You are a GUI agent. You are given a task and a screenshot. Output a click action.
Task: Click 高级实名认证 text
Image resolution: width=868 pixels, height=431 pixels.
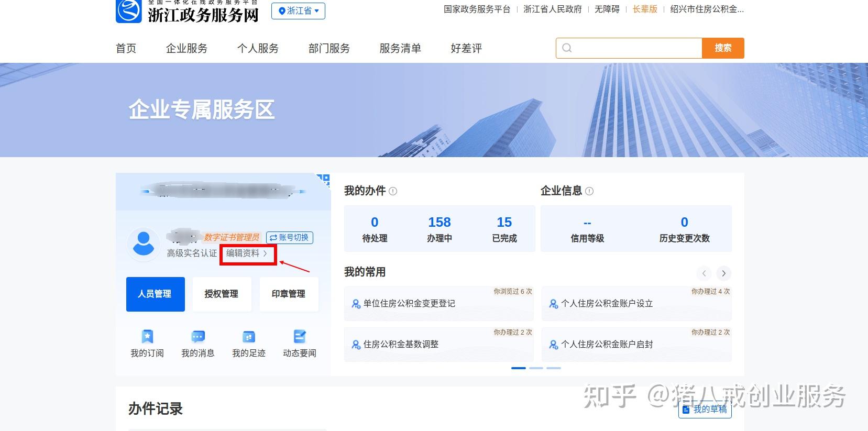192,253
